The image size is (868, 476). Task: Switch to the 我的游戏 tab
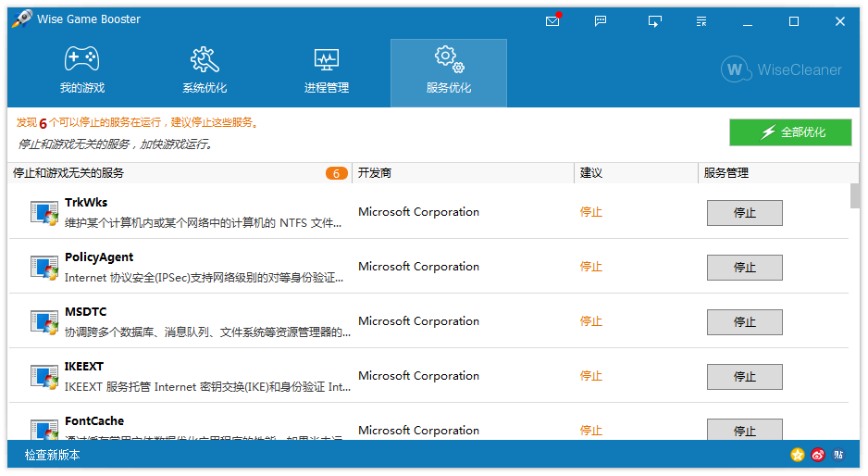[x=82, y=72]
